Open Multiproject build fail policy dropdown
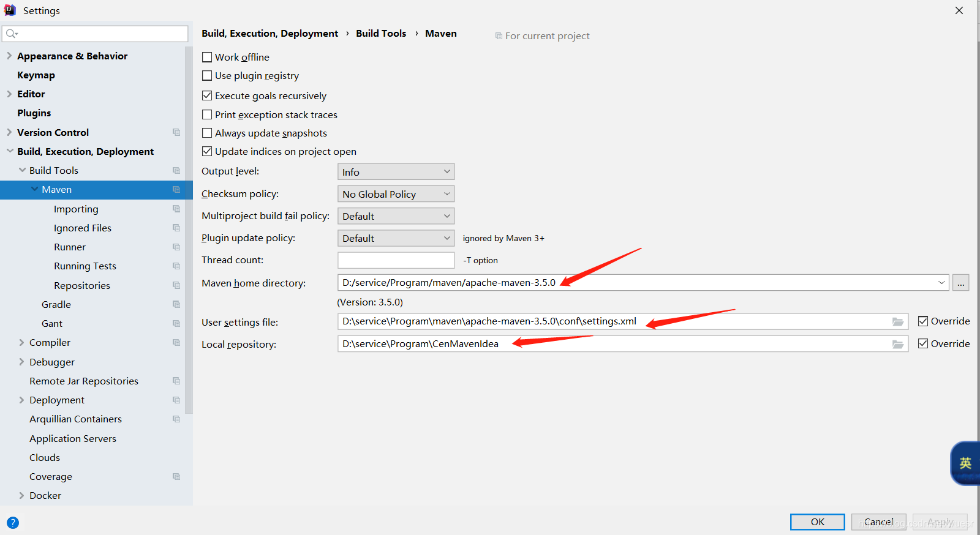This screenshot has width=980, height=535. pyautogui.click(x=396, y=216)
